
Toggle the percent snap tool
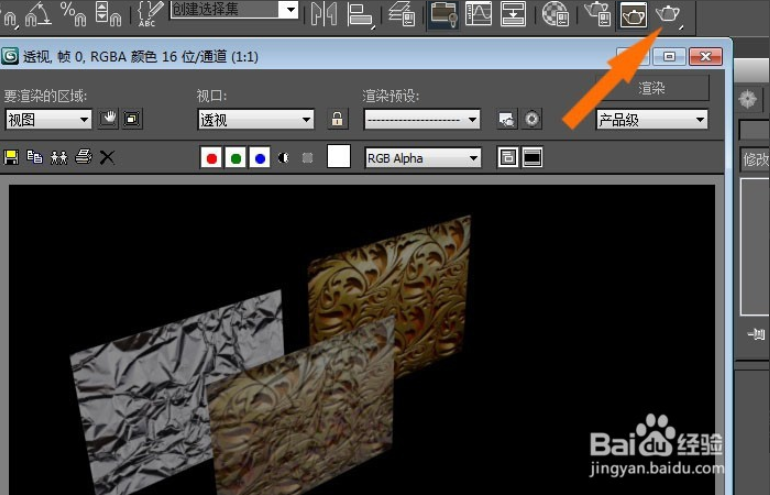point(73,13)
